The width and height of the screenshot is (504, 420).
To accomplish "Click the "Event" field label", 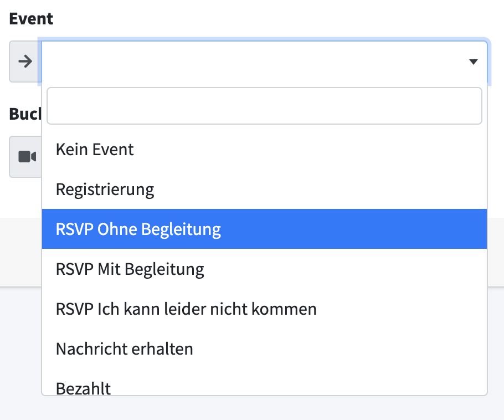I will [31, 18].
